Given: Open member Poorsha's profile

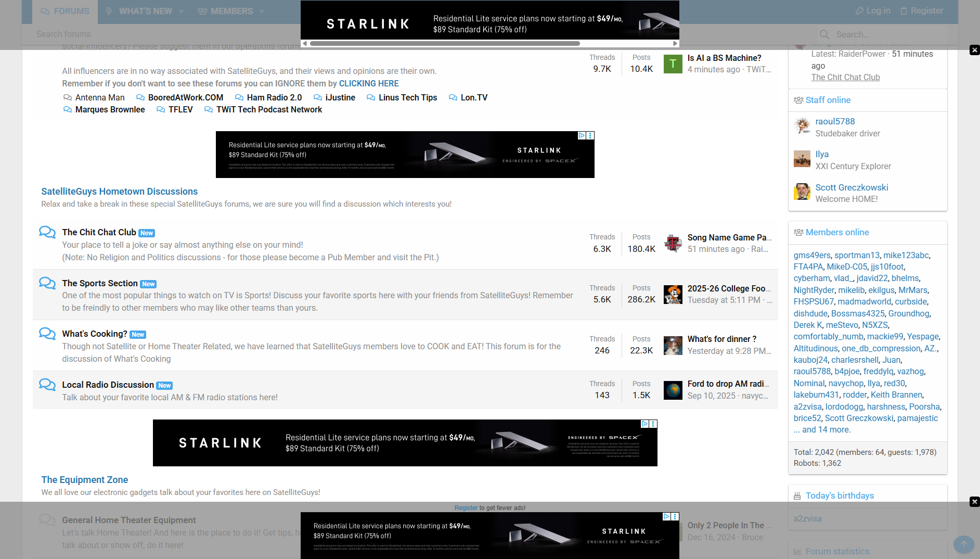Looking at the screenshot, I should point(924,406).
